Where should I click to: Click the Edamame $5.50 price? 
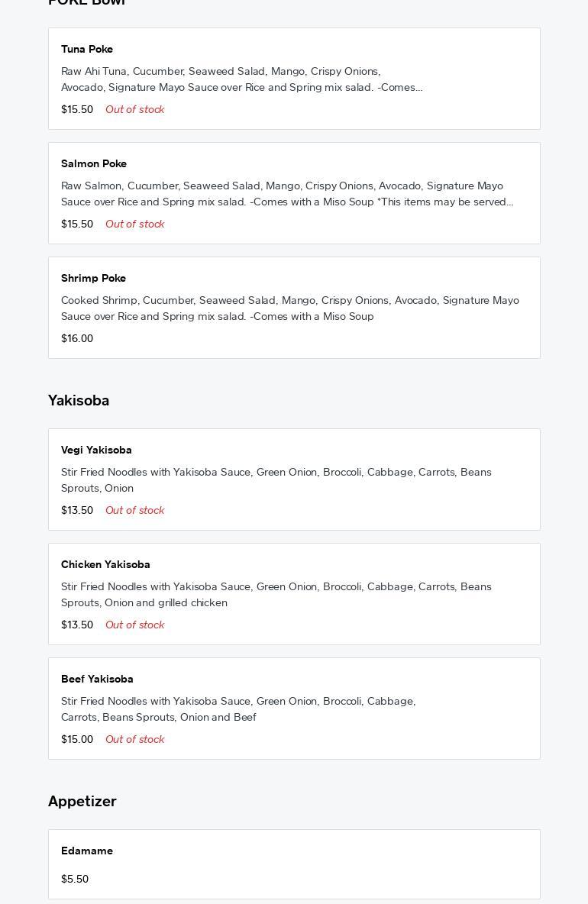pyautogui.click(x=75, y=879)
